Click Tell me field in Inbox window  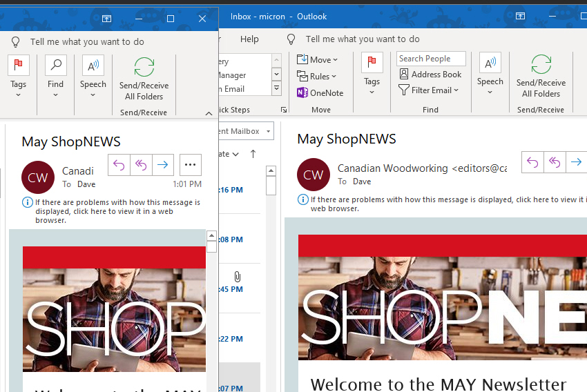363,39
